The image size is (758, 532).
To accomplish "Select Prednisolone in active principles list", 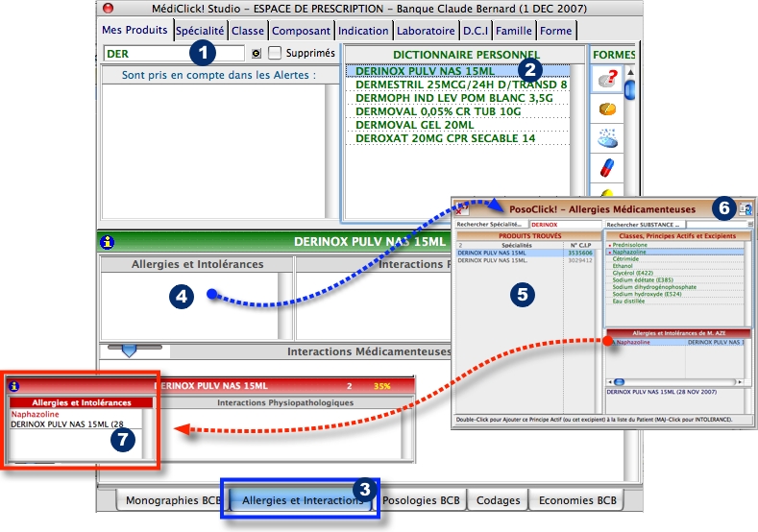I will 674,245.
